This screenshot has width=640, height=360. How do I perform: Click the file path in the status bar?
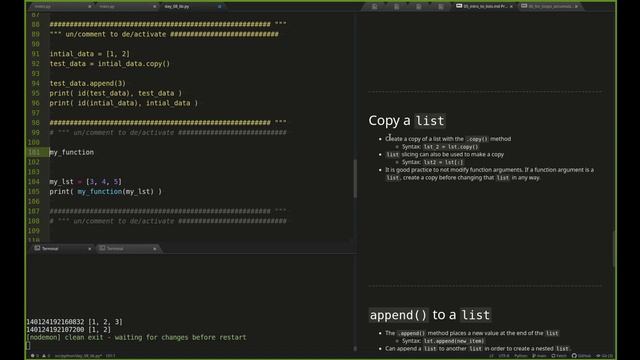coord(78,356)
